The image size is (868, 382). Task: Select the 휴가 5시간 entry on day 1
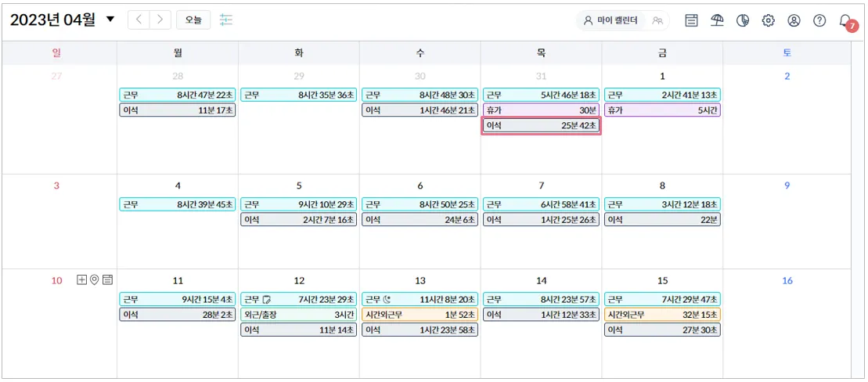pos(662,110)
